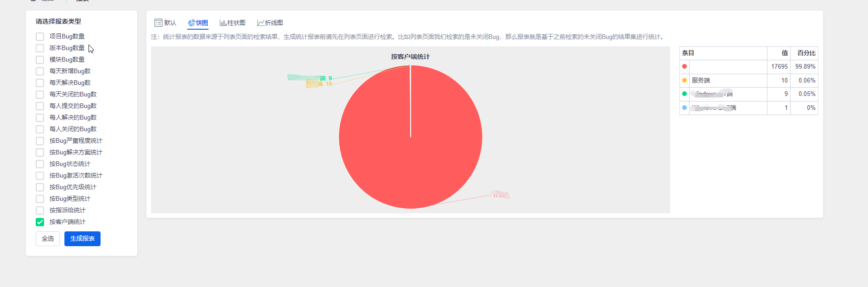Switch to the 柱状图 tab
Viewport: 868px width, 287px height.
[x=233, y=23]
